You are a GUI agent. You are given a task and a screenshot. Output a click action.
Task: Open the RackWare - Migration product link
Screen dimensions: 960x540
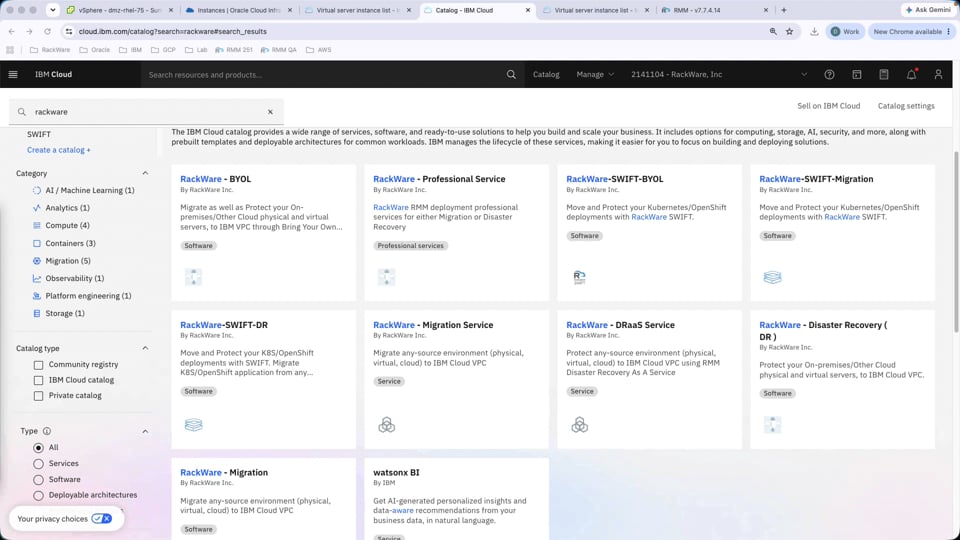coord(224,472)
